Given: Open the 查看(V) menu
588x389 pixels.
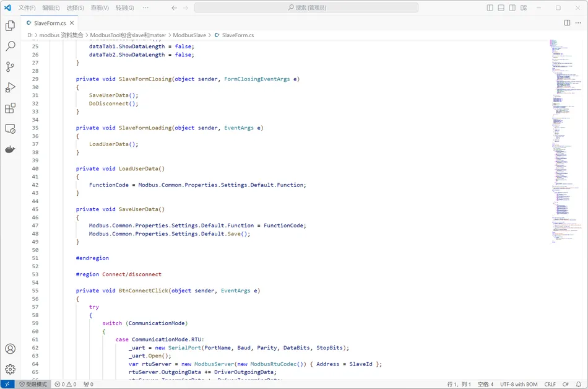Looking at the screenshot, I should 100,7.
